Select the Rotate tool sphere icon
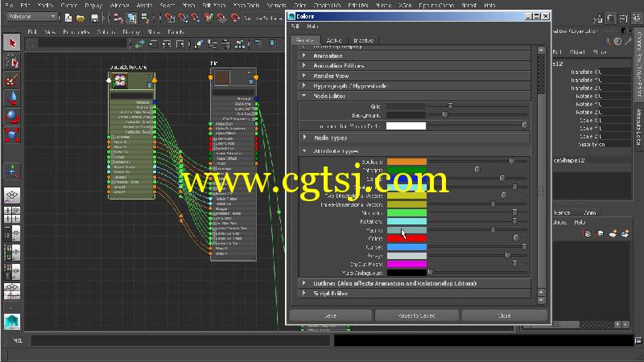The image size is (644, 362). [12, 117]
